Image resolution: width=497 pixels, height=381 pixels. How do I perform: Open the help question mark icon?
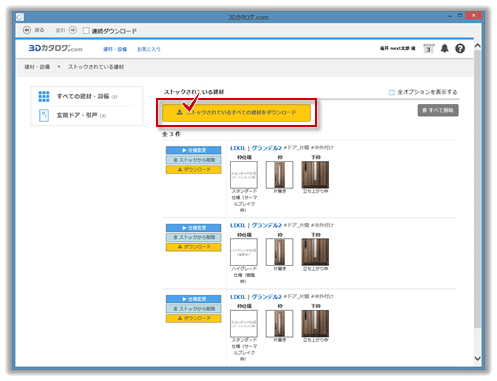point(460,49)
